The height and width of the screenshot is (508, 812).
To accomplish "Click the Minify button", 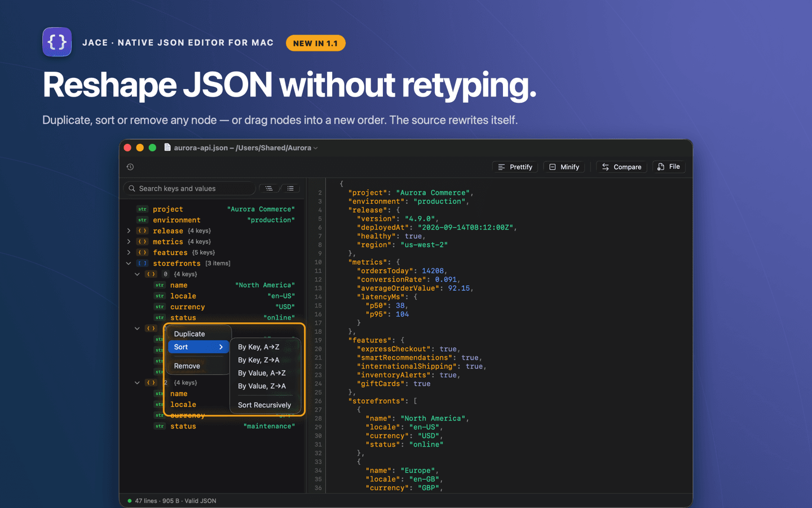I will point(564,167).
